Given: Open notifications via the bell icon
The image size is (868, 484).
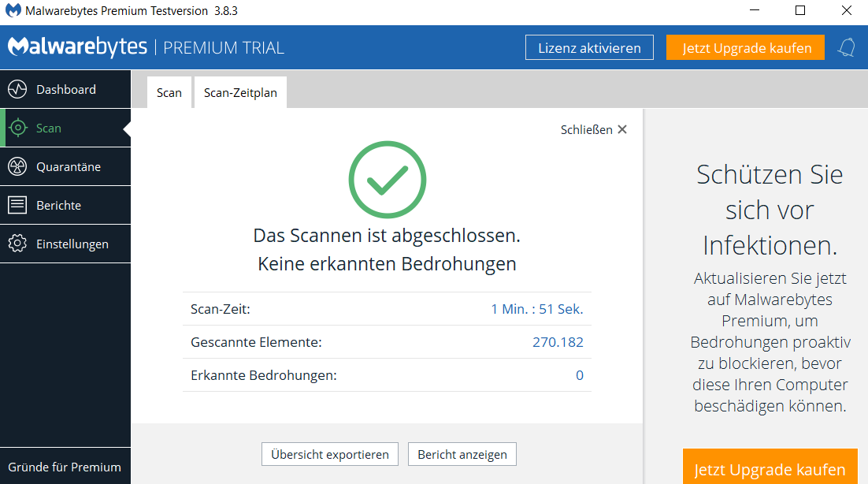Looking at the screenshot, I should [x=847, y=48].
